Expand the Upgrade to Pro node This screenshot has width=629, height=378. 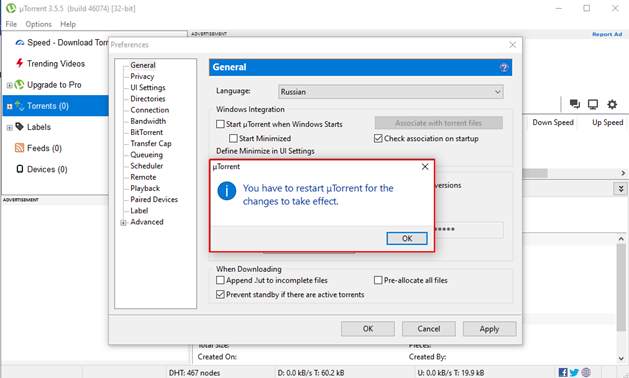tap(10, 85)
